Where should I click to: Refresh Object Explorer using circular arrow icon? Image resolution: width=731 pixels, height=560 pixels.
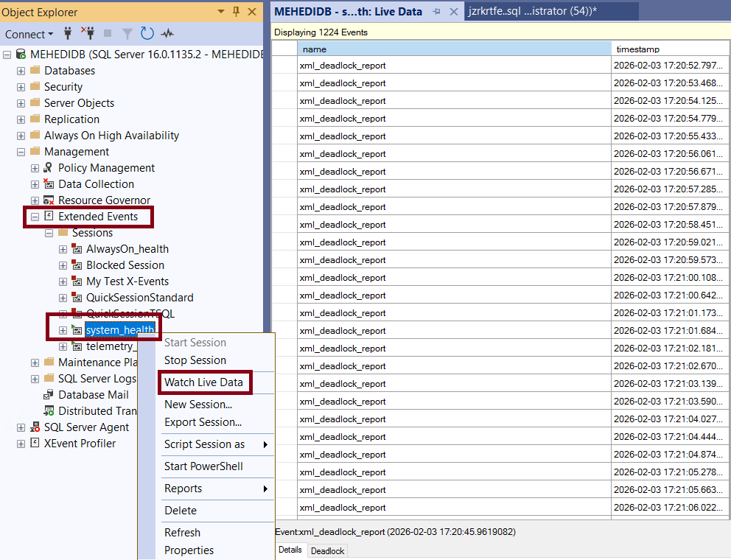[x=147, y=34]
